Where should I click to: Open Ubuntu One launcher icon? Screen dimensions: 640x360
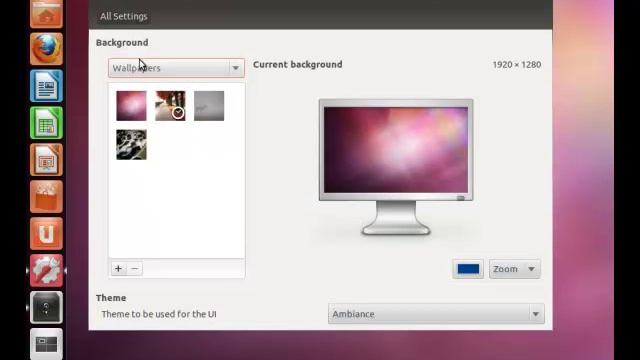[46, 233]
